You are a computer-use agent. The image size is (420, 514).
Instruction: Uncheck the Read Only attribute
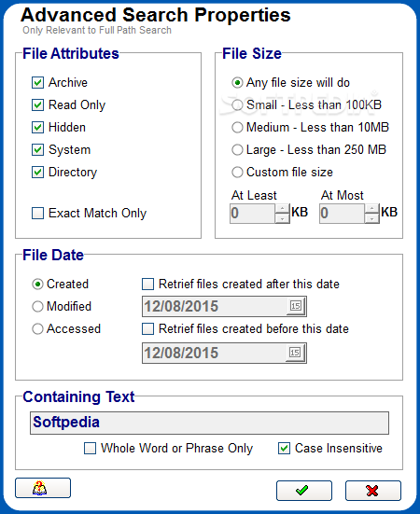click(x=37, y=104)
